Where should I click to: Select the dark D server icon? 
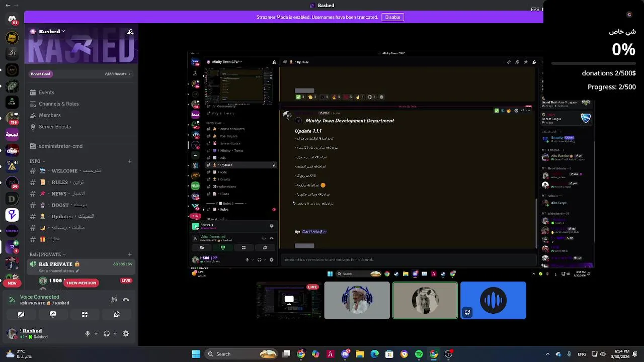pos(12,199)
